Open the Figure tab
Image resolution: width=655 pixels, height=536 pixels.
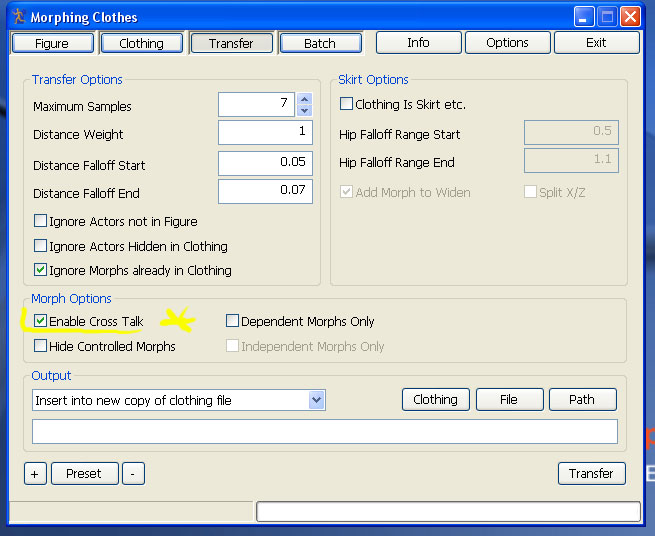53,43
